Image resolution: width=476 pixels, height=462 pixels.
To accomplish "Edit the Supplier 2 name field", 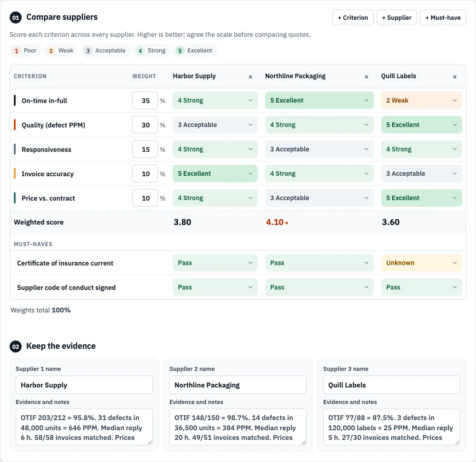I will pyautogui.click(x=238, y=385).
